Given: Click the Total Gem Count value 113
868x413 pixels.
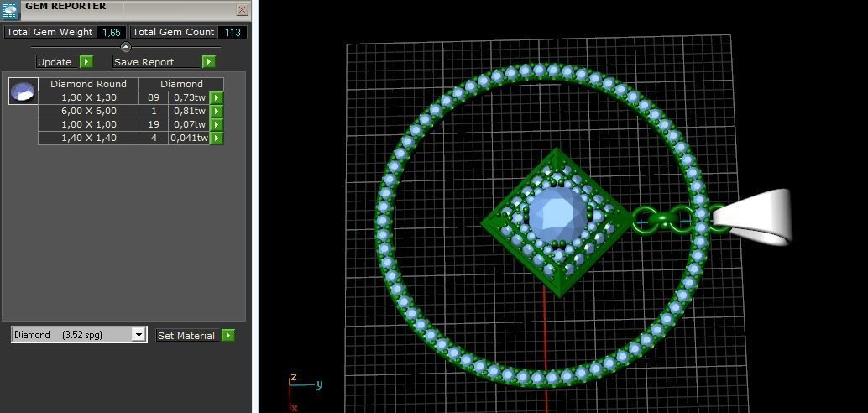Looking at the screenshot, I should [x=233, y=32].
